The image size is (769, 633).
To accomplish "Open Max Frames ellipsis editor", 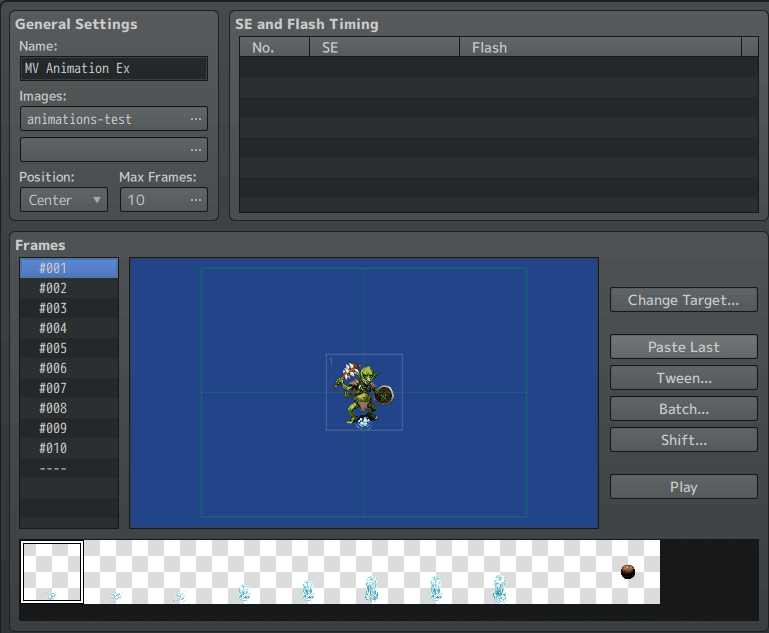I will tap(196, 200).
